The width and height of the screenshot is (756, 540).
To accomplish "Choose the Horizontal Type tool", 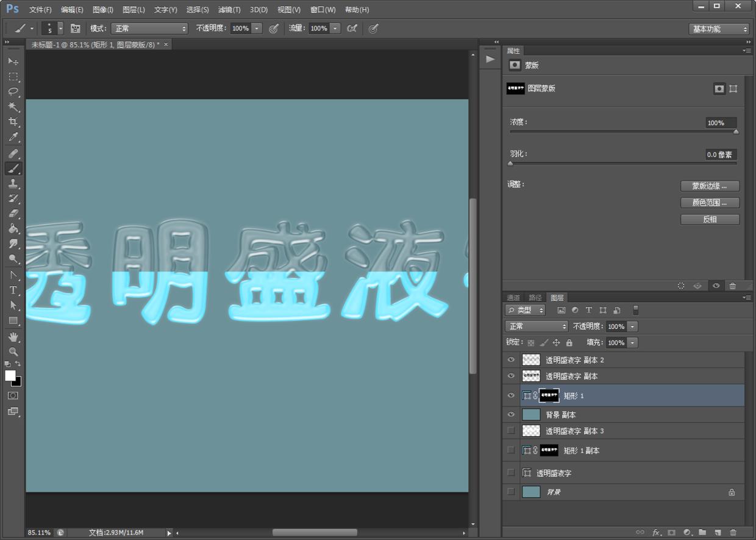I will 13,290.
